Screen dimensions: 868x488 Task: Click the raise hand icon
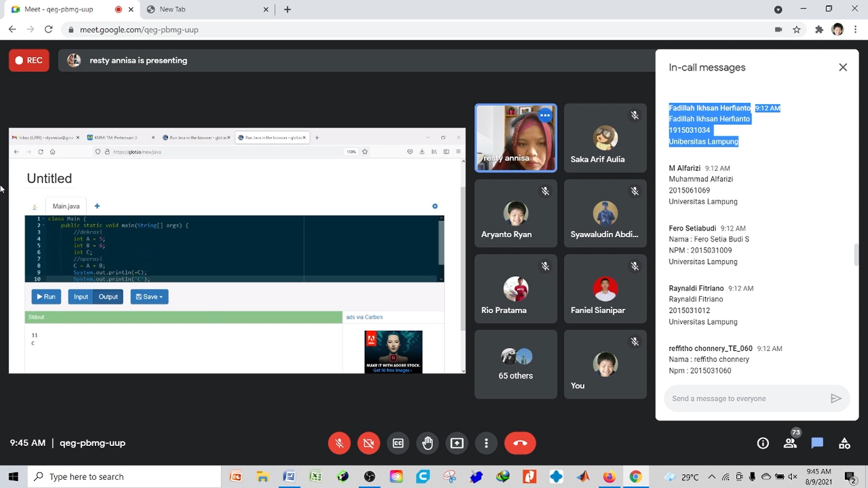[x=427, y=443]
